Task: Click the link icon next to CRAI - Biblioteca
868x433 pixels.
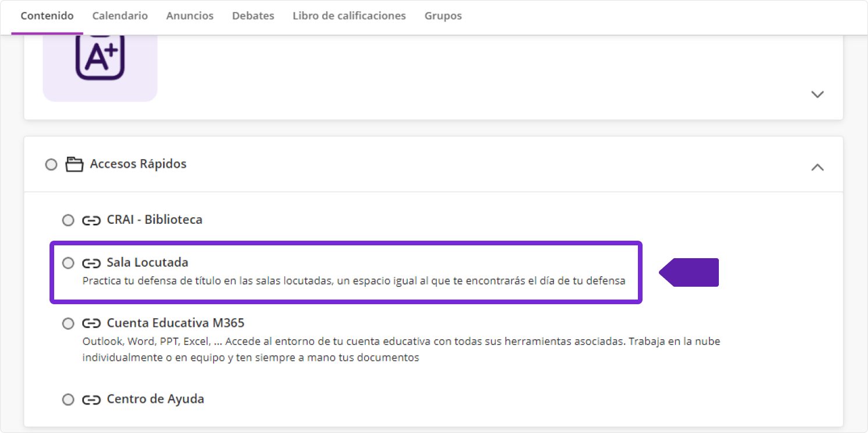Action: [91, 220]
